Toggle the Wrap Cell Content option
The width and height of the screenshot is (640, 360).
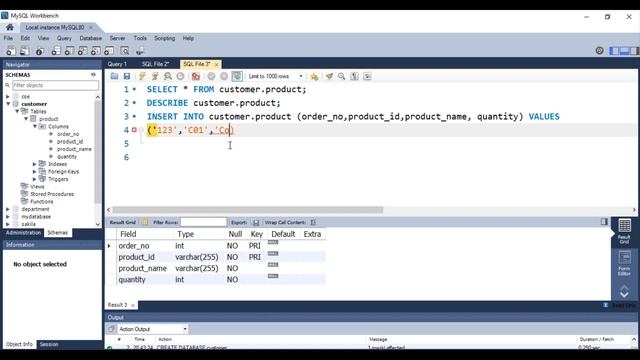[x=313, y=222]
